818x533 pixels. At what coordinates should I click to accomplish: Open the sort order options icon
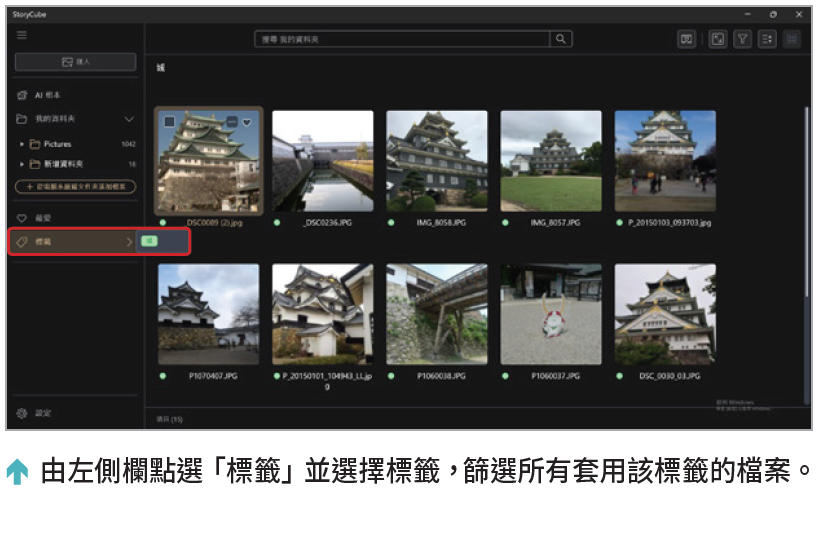tap(767, 39)
